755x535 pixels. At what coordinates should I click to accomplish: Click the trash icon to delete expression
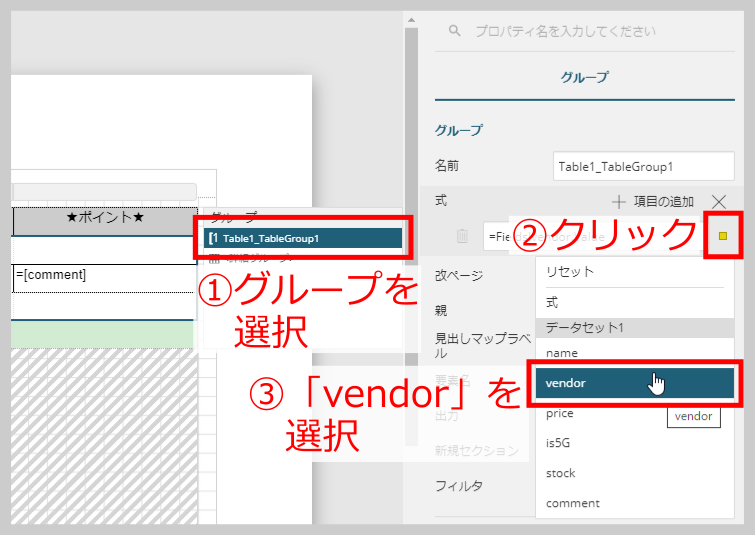[462, 236]
